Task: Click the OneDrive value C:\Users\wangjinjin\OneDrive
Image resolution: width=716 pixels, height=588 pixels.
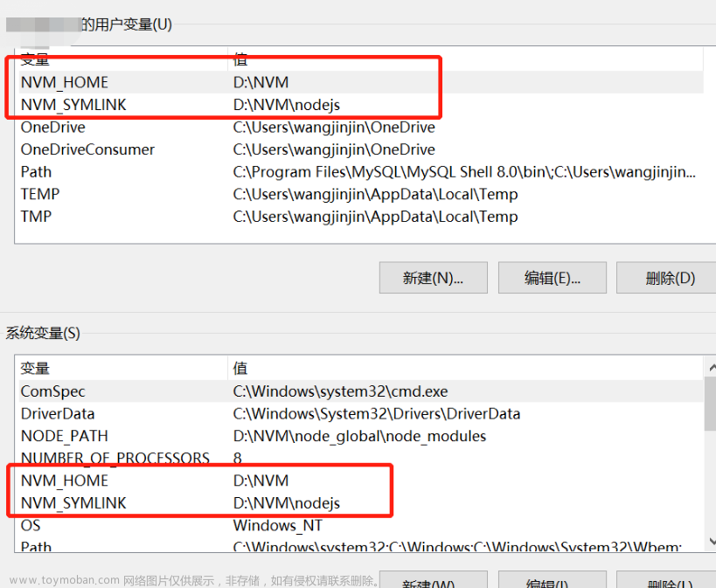Action: 334,127
